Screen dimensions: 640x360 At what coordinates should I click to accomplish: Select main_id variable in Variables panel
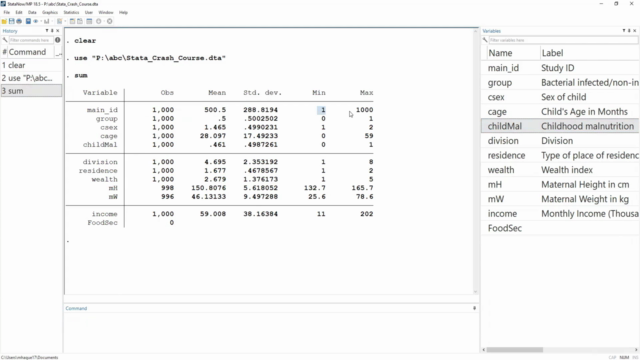tap(560, 68)
